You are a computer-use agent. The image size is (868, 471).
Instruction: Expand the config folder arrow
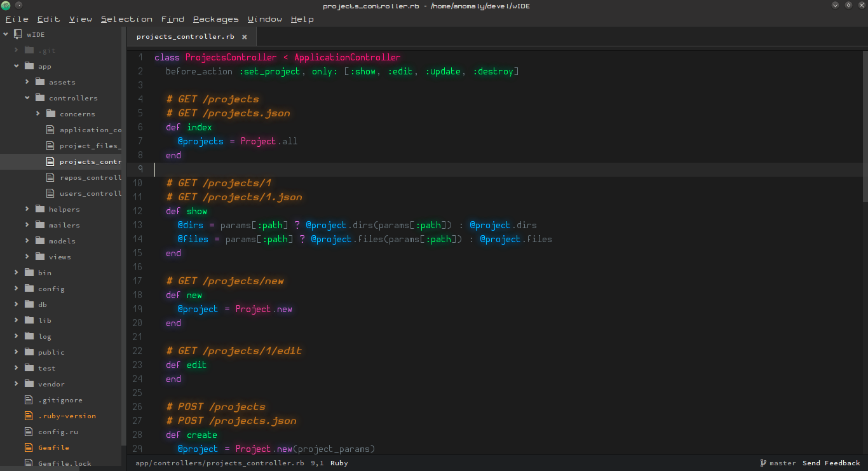pos(17,289)
